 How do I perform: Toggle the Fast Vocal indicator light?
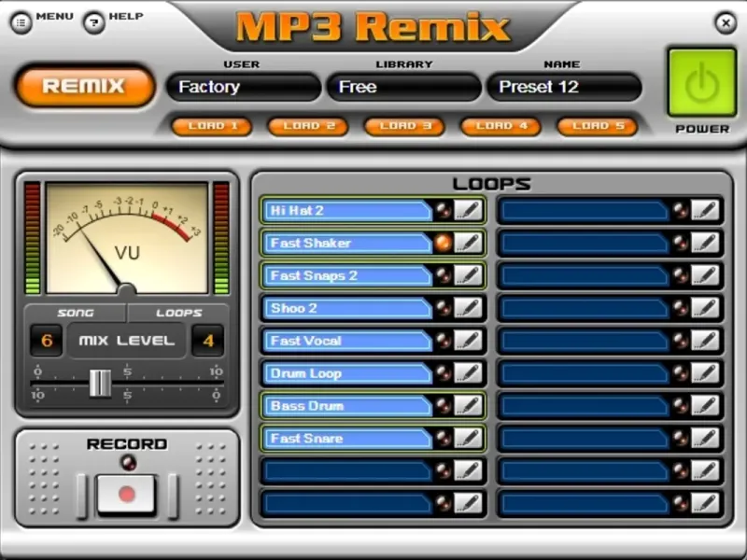coord(443,341)
